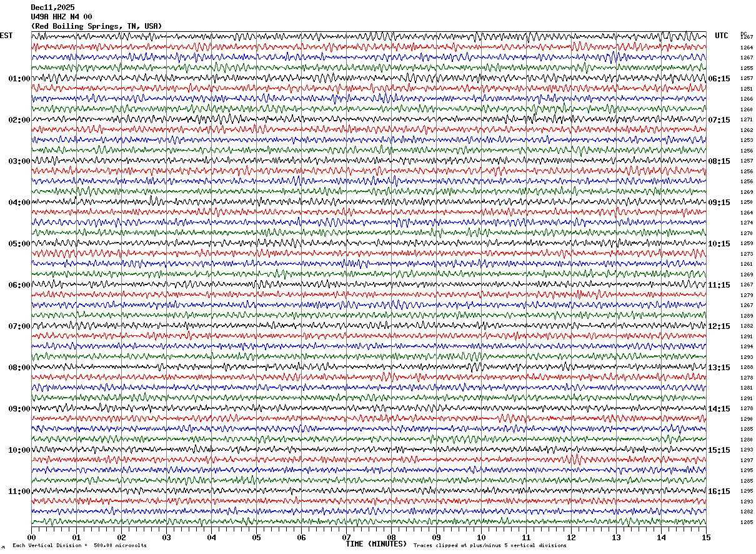
Task: Click the 10:15 UTC time label
Action: pos(719,244)
